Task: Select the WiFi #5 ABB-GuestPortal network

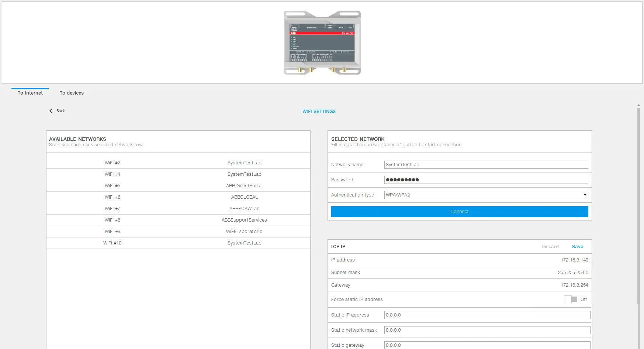Action: [178, 186]
